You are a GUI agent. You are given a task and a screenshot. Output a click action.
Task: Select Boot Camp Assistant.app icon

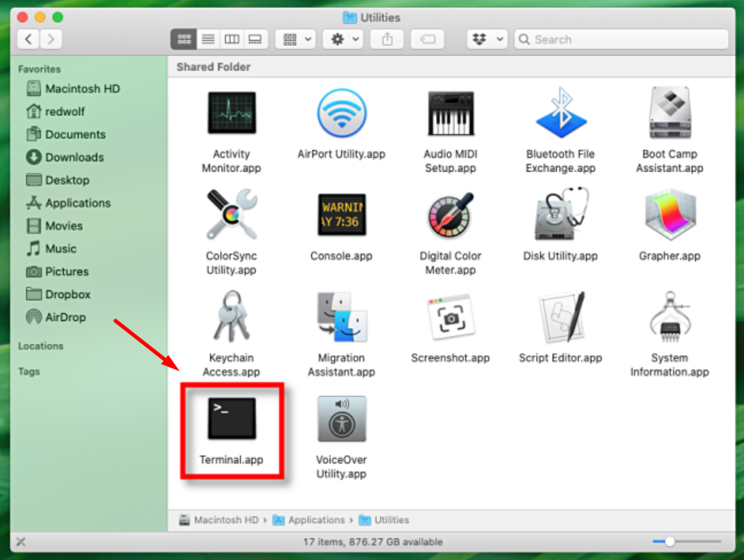(670, 113)
